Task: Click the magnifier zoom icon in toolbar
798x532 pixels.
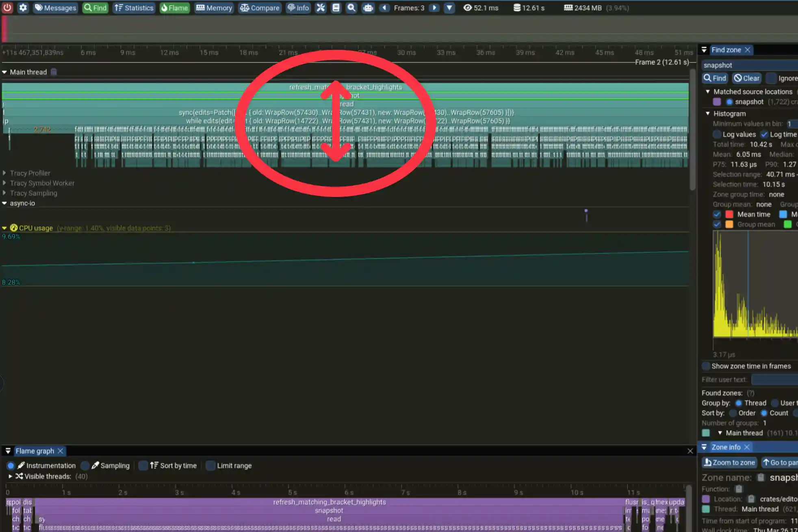Action: click(x=351, y=8)
